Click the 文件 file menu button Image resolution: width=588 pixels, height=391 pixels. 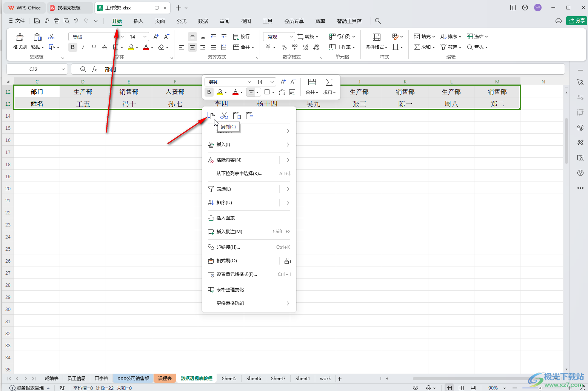(17, 21)
